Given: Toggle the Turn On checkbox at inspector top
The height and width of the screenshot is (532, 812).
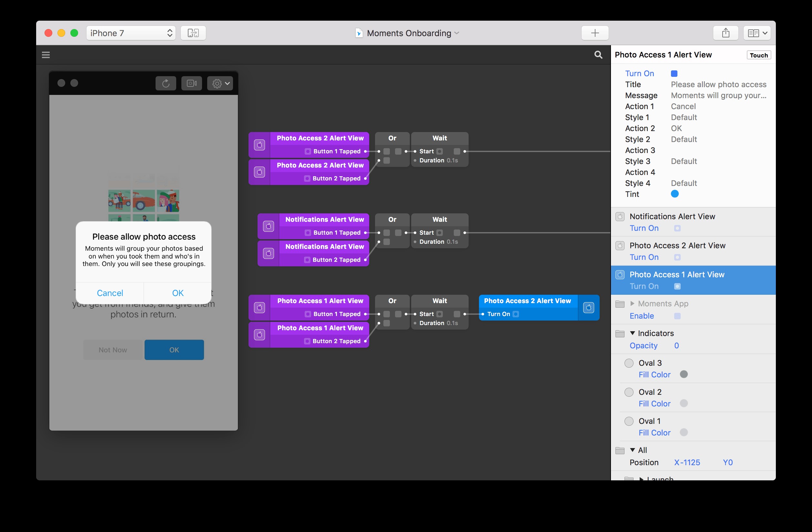Looking at the screenshot, I should click(x=674, y=74).
